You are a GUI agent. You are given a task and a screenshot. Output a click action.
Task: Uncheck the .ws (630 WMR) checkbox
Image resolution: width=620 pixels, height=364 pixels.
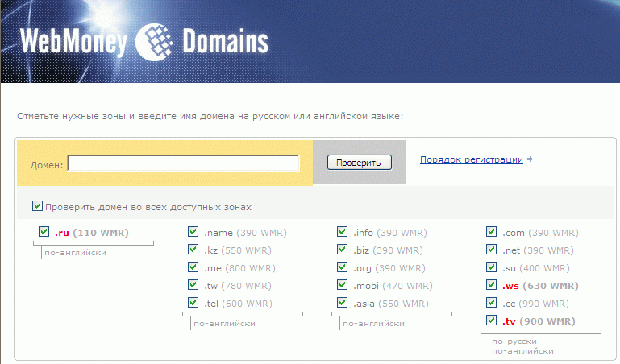(492, 284)
